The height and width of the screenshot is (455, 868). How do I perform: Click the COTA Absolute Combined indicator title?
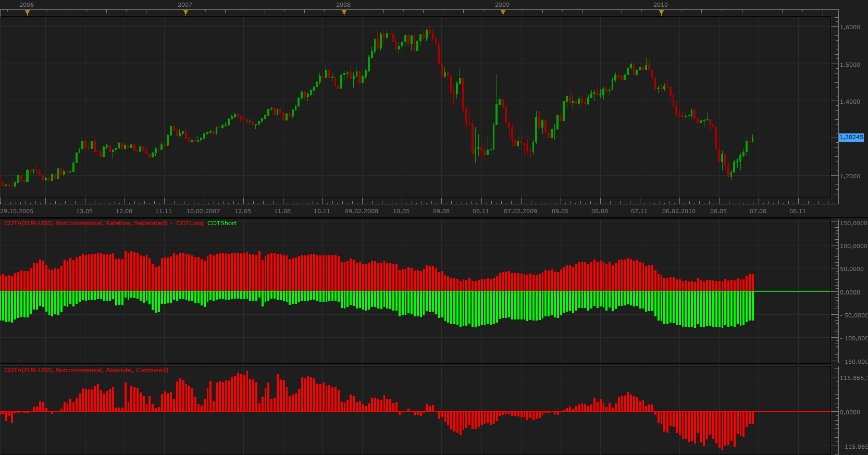86,370
